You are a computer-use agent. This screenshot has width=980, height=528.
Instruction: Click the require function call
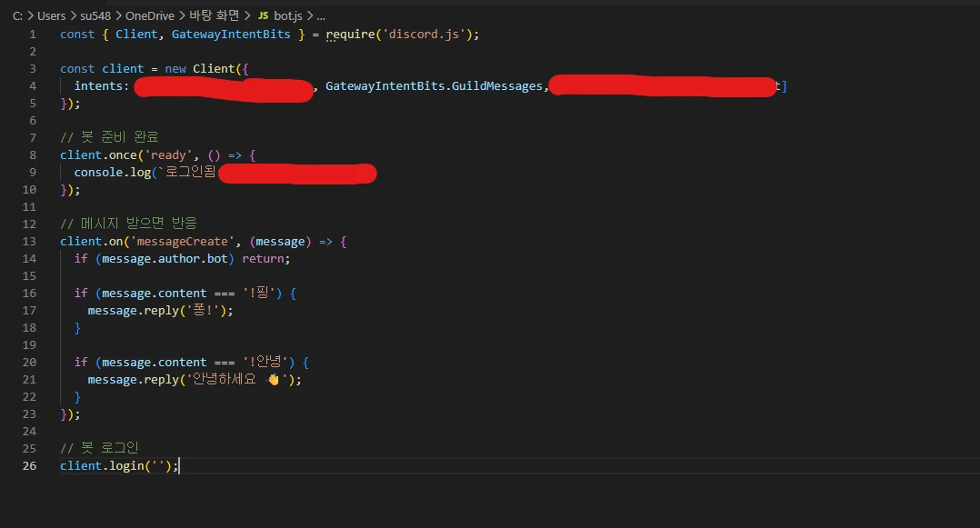pyautogui.click(x=354, y=35)
